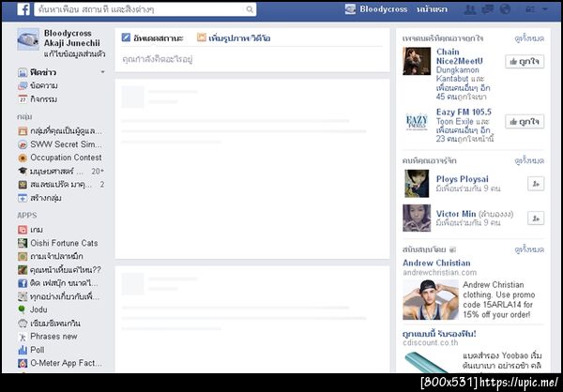Like the Chain Nice2MeetU page
The height and width of the screenshot is (392, 563).
point(525,61)
